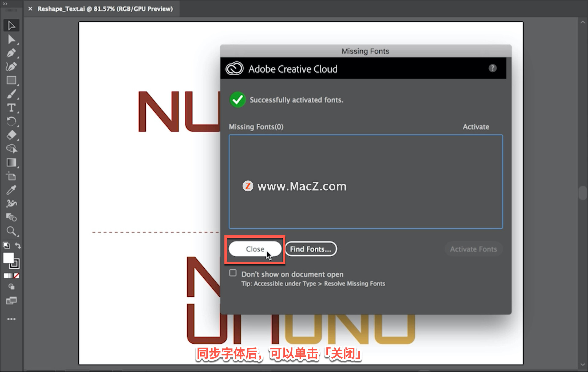Activate the Rotate tool

(x=11, y=121)
